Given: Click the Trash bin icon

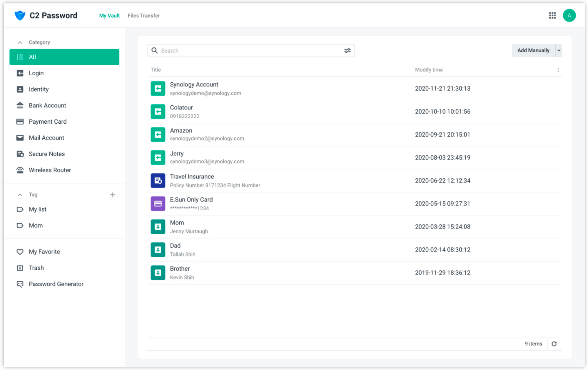Looking at the screenshot, I should pyautogui.click(x=20, y=268).
